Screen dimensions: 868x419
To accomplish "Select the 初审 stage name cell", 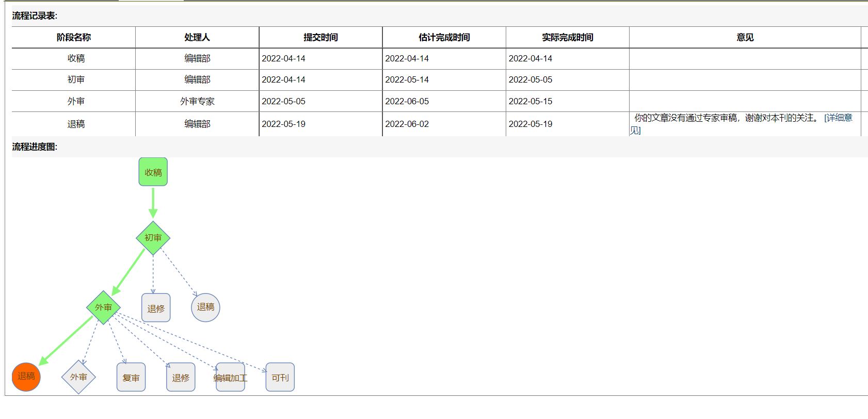I will point(74,79).
